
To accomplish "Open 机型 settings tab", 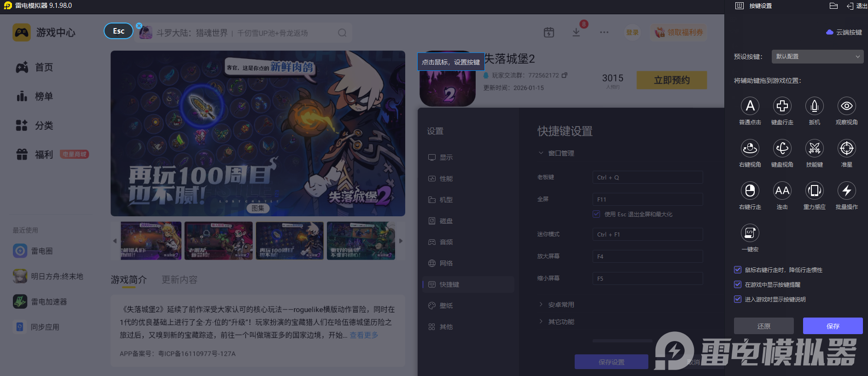I will (x=468, y=200).
